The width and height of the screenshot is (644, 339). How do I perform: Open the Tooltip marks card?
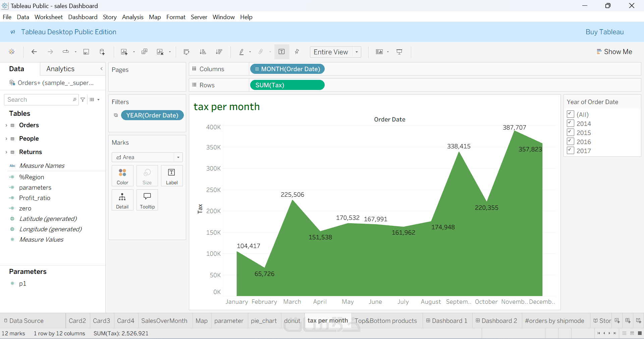[x=147, y=200]
